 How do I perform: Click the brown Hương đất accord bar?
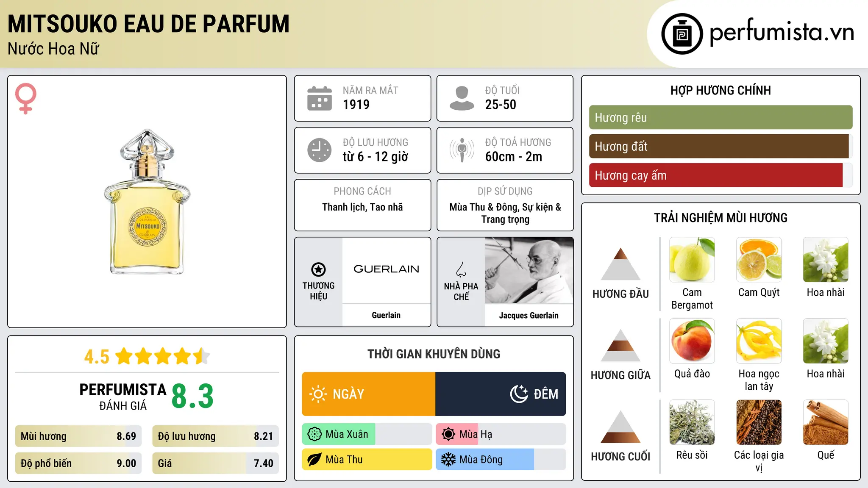[719, 146]
